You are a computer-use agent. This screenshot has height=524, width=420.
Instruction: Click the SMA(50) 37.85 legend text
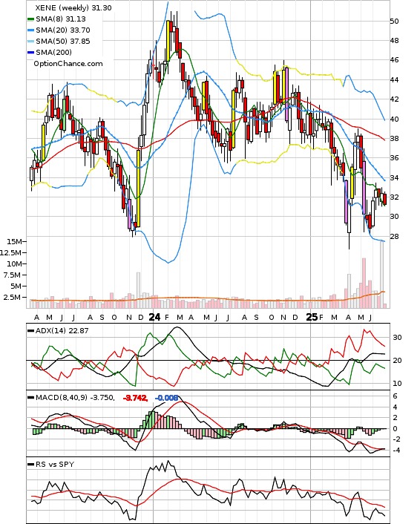(63, 41)
